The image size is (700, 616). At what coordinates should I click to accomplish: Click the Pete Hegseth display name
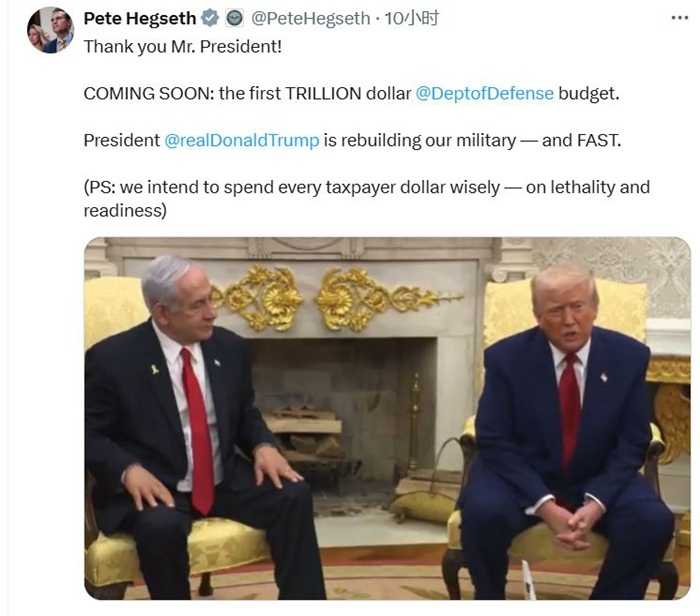(x=140, y=18)
